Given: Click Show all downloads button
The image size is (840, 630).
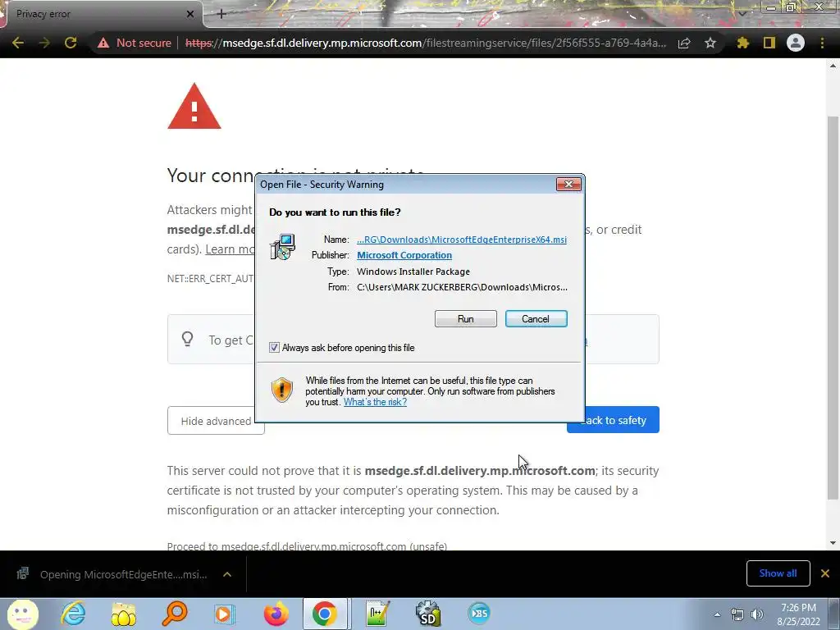Looking at the screenshot, I should point(778,573).
